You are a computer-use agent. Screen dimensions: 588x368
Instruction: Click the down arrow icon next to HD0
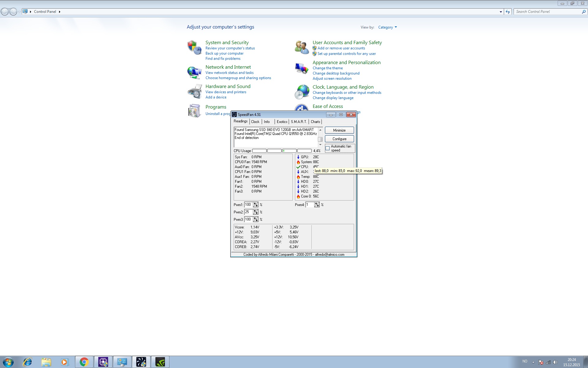(298, 182)
